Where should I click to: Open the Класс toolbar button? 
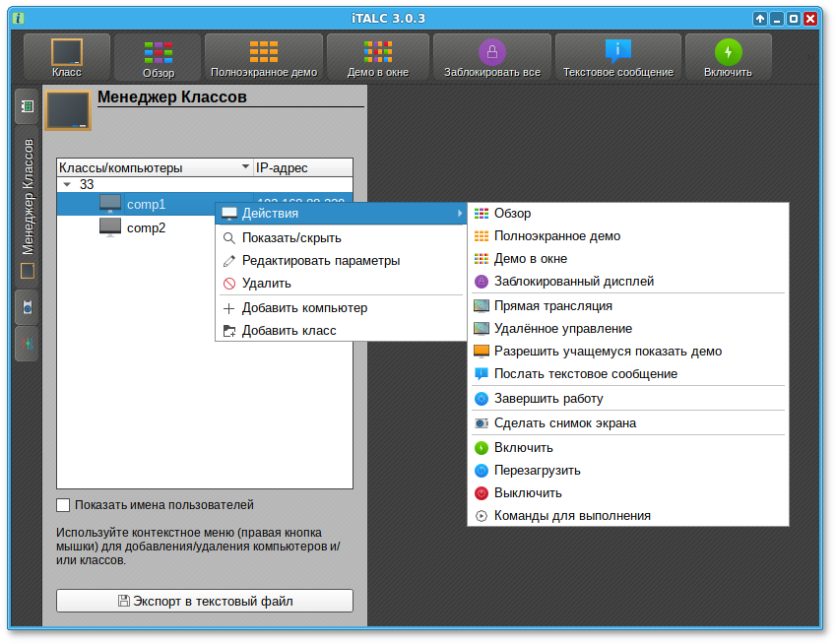pyautogui.click(x=67, y=57)
